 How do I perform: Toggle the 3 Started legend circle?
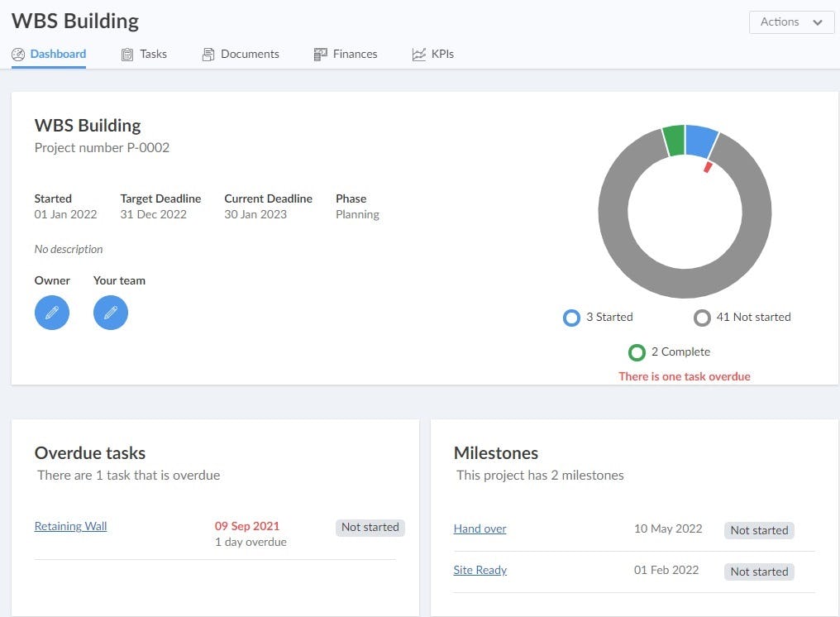click(x=571, y=318)
